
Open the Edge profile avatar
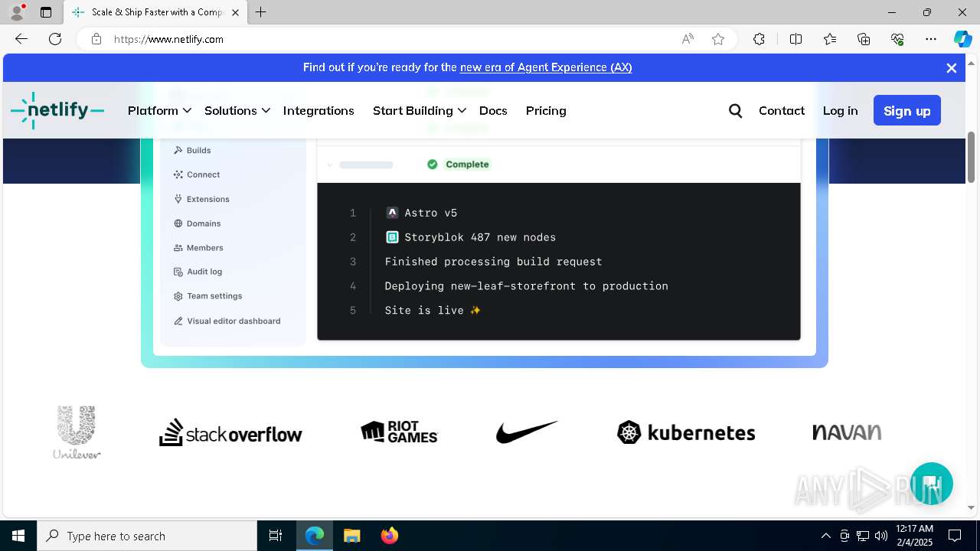coord(17,12)
